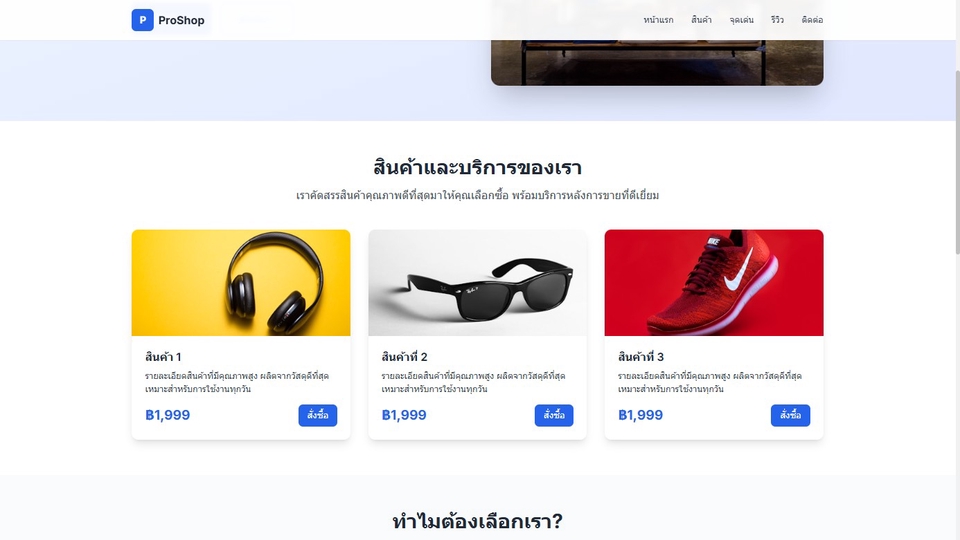Open the ติดต่อ navigation link
This screenshot has height=540, width=960.
click(812, 20)
